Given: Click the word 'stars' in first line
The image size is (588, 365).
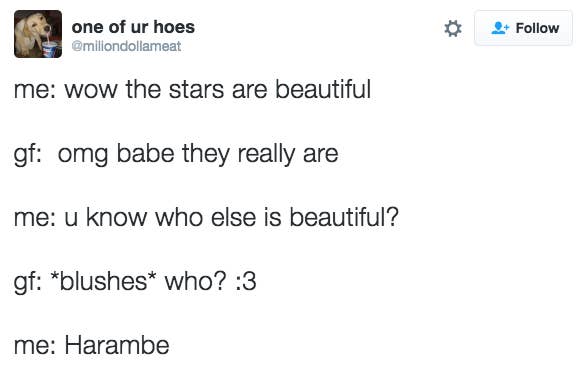Looking at the screenshot, I should [x=196, y=90].
